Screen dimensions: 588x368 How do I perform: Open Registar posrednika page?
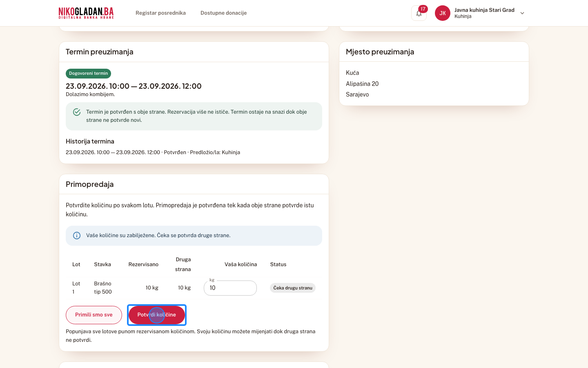coord(160,13)
